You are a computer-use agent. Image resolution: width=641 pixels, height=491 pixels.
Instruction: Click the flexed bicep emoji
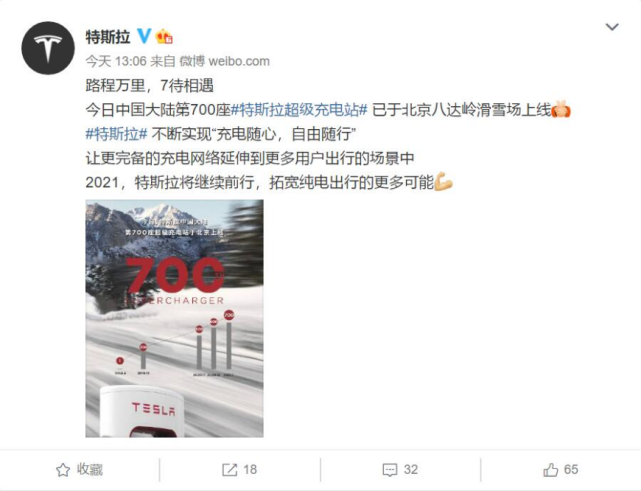tap(443, 182)
